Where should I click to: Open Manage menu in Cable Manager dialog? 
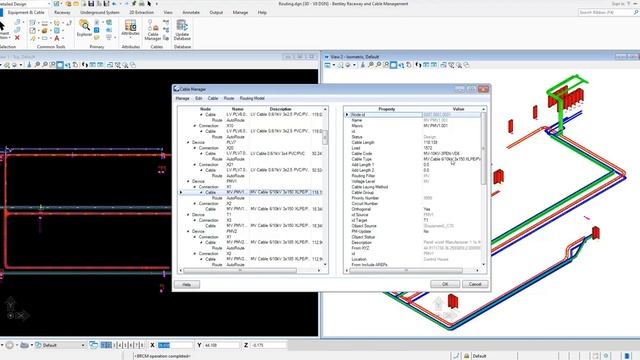point(182,98)
